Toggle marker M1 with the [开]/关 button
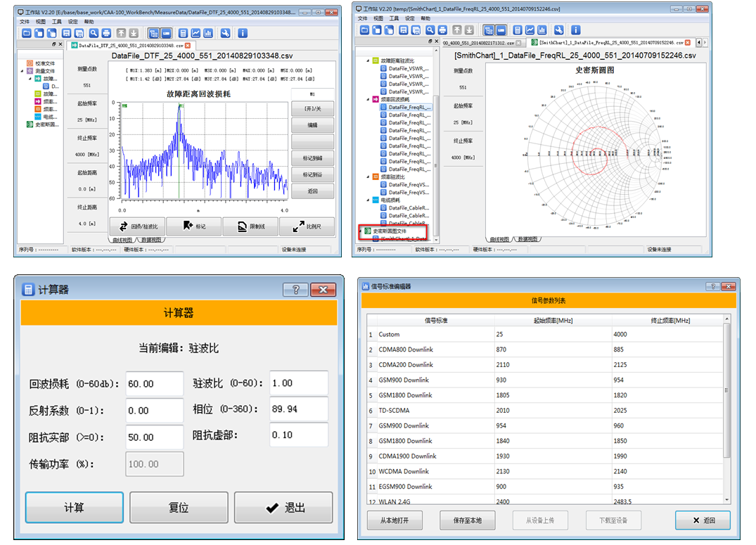This screenshot has height=545, width=756. point(312,108)
